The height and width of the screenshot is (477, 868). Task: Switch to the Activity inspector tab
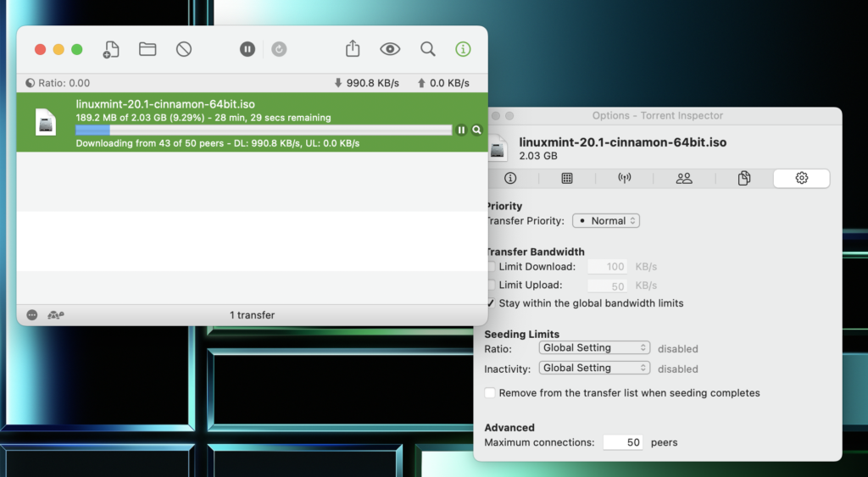tap(567, 178)
